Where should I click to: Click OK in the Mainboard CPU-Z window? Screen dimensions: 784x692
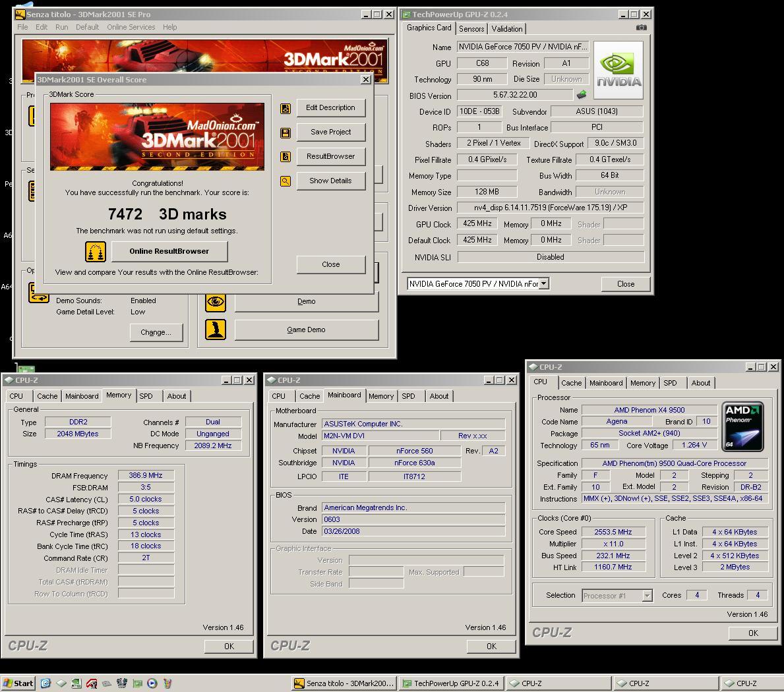(x=491, y=647)
